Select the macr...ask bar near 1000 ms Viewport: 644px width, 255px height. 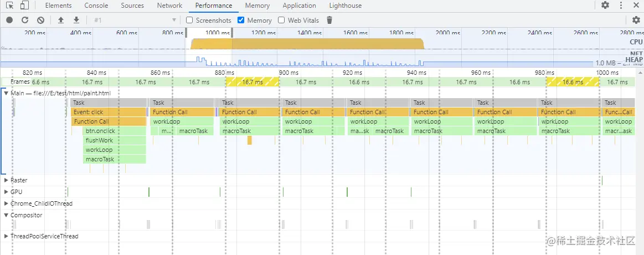pos(619,131)
